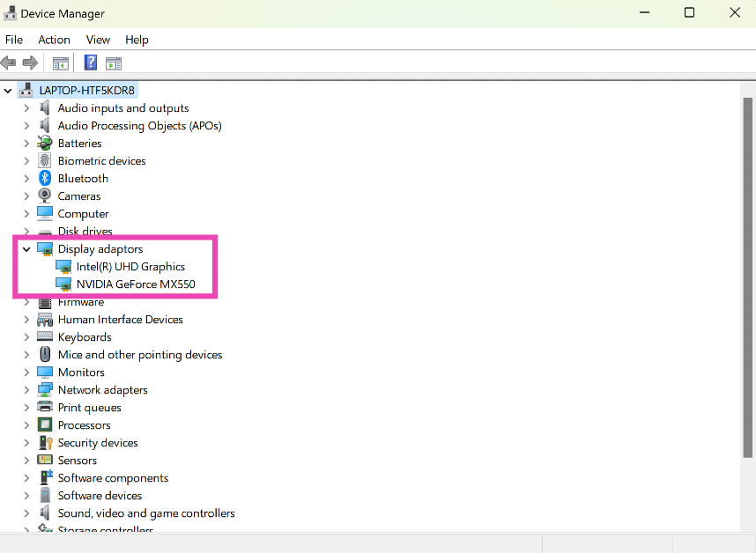Open Help from the blue question mark icon
The height and width of the screenshot is (553, 756).
90,63
